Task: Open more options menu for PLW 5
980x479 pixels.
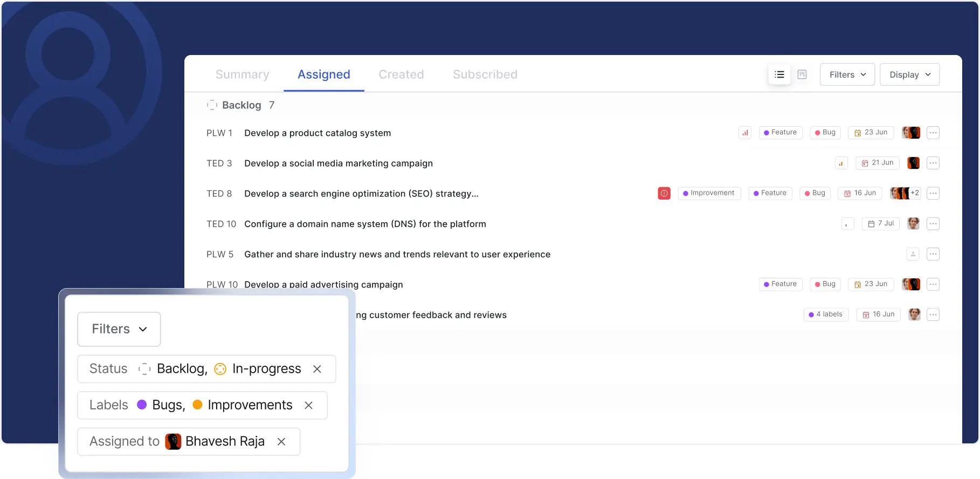Action: (933, 254)
